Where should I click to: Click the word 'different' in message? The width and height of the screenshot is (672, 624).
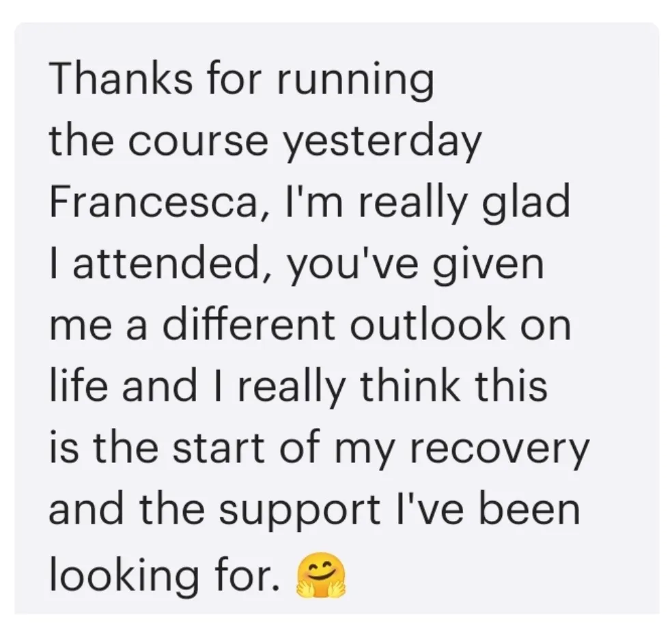pyautogui.click(x=249, y=324)
